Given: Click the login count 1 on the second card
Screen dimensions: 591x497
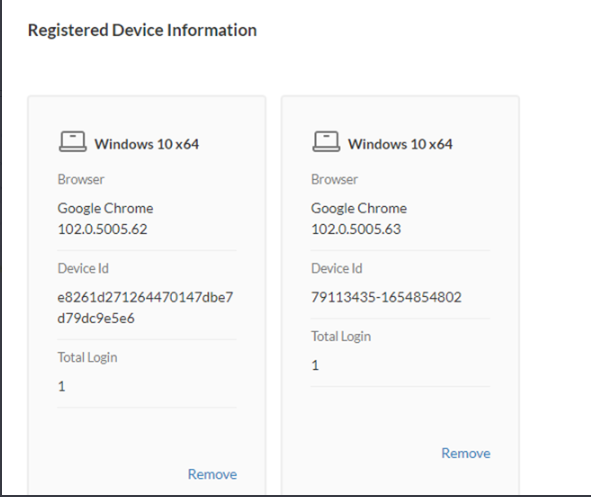Looking at the screenshot, I should (x=315, y=365).
